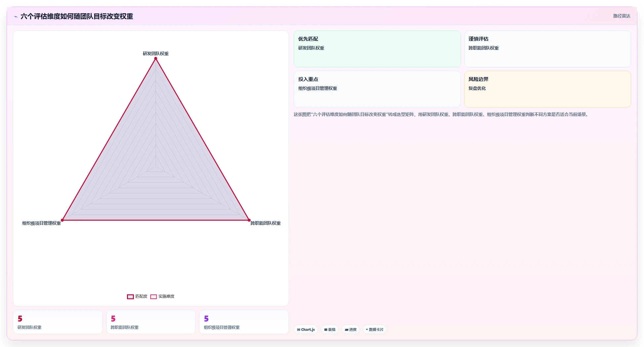Click the 实施难度 legend label

click(166, 296)
